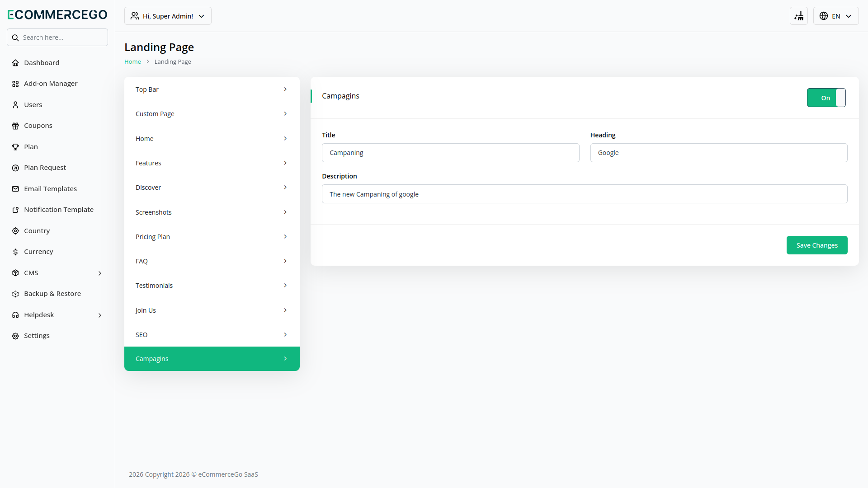The image size is (868, 488).
Task: Focus the Title input field
Action: (450, 153)
